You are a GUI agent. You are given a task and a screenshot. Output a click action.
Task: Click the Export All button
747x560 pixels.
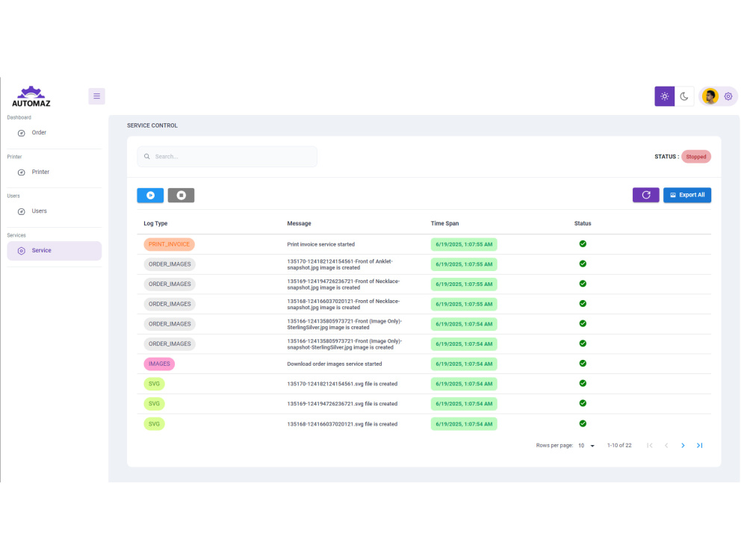click(x=687, y=195)
